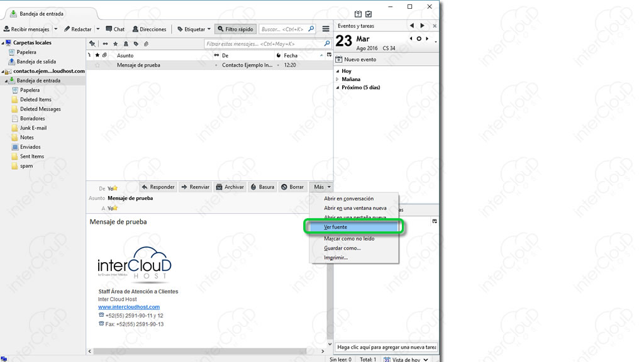Filter by tags using the tag icon
This screenshot has height=362, width=644.
(136, 44)
